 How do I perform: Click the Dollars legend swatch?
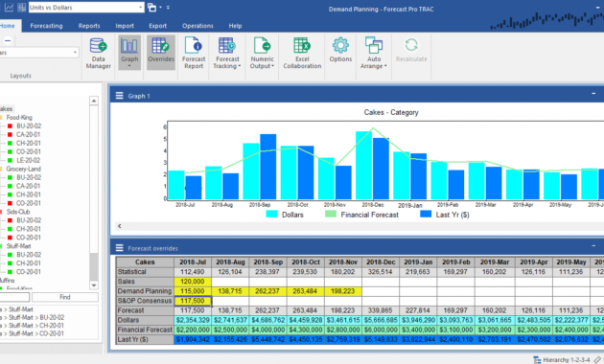click(271, 214)
